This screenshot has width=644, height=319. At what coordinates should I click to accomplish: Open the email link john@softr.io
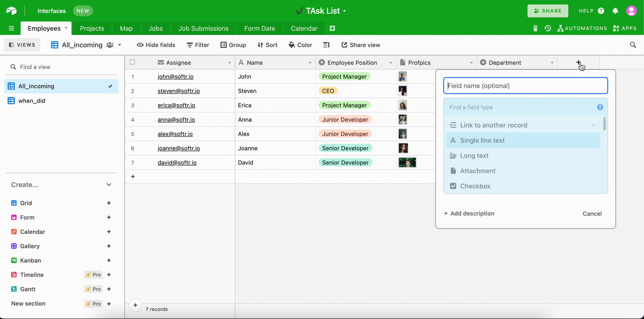tap(175, 76)
